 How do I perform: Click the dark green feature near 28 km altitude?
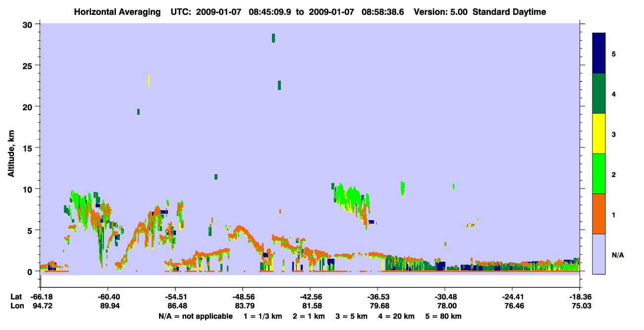pos(273,38)
